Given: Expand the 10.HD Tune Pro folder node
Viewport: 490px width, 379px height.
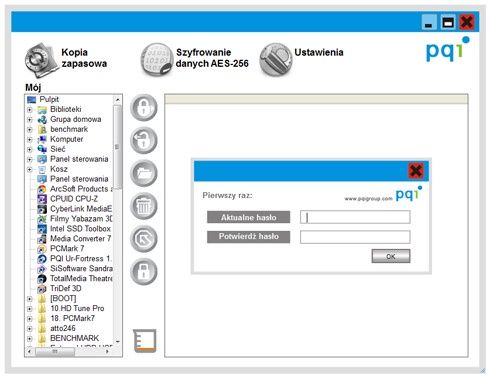Looking at the screenshot, I should point(30,309).
